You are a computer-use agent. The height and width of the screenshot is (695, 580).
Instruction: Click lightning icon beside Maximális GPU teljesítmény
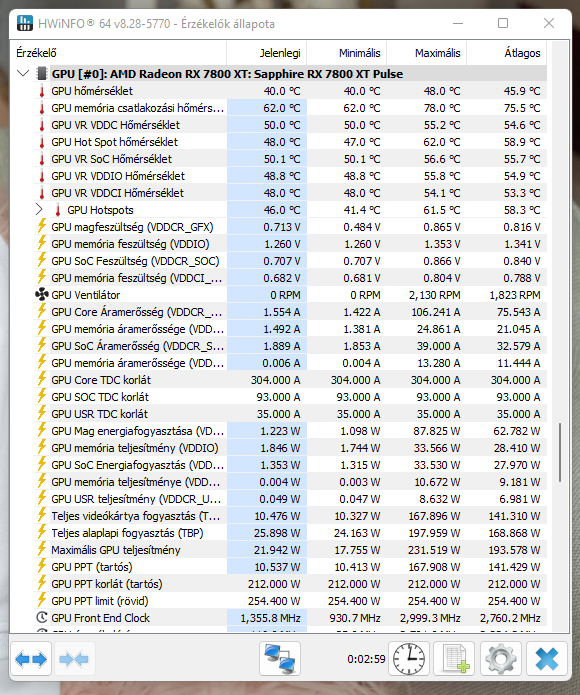[42, 549]
